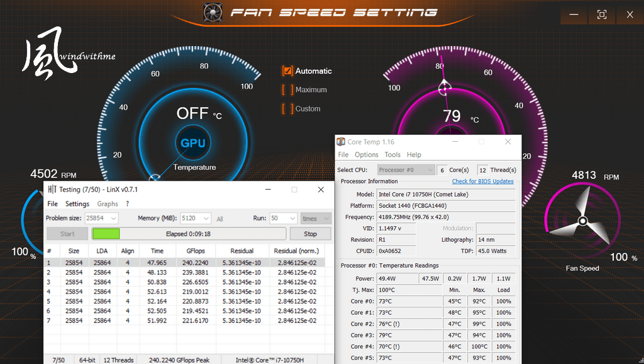Enable the Custom fan mode checkbox
Screen dimensions: 644x364
(x=287, y=108)
